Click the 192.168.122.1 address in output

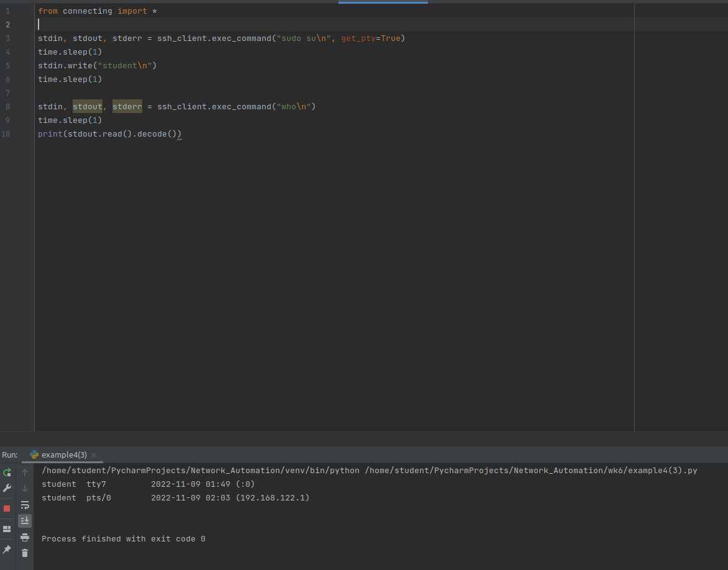tap(273, 497)
